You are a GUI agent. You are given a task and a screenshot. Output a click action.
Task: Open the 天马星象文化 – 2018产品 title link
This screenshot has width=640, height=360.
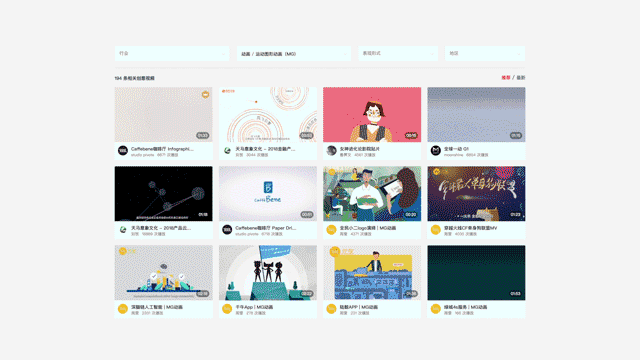(161, 228)
